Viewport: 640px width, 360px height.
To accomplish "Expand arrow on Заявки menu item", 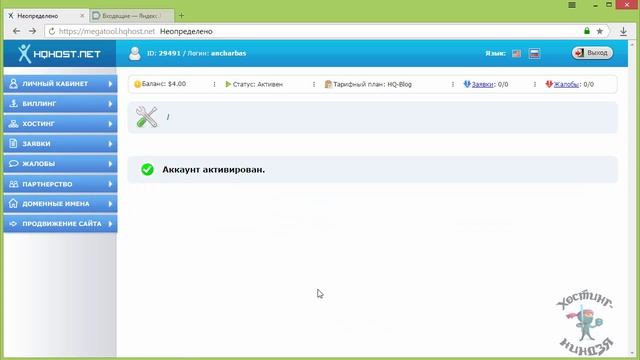I will click(110, 144).
